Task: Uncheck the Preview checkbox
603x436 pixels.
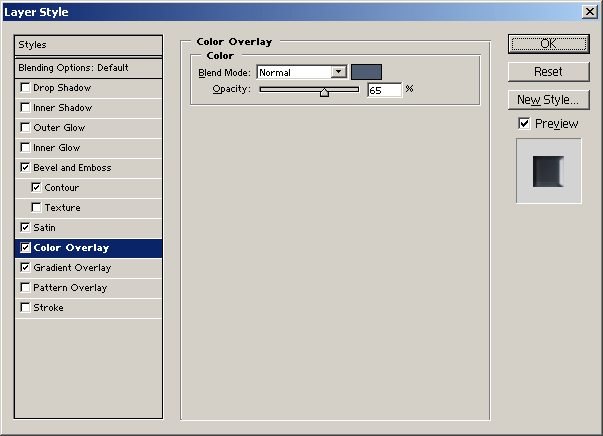Action: (x=524, y=123)
